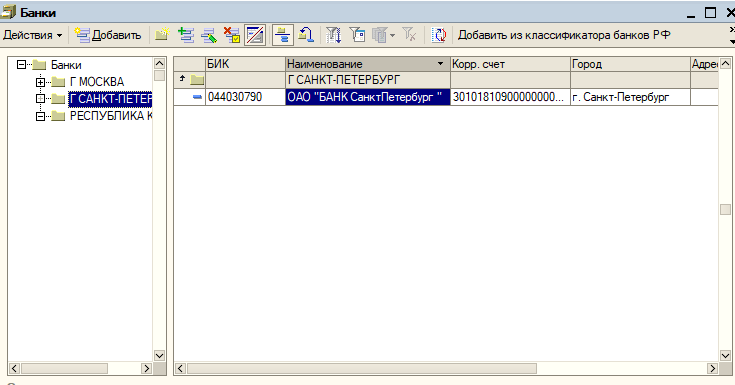
Task: Click table vertical scroll down arrow
Action: (725, 355)
